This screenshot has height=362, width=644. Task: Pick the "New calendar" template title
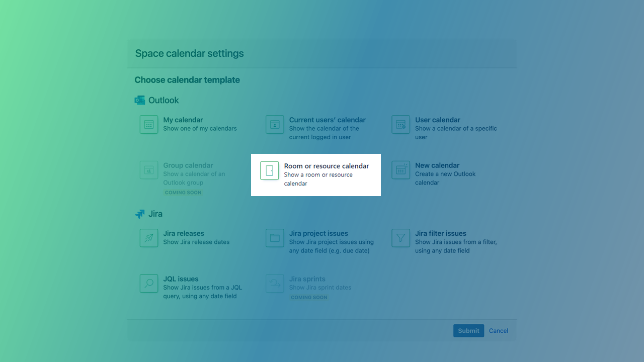437,165
